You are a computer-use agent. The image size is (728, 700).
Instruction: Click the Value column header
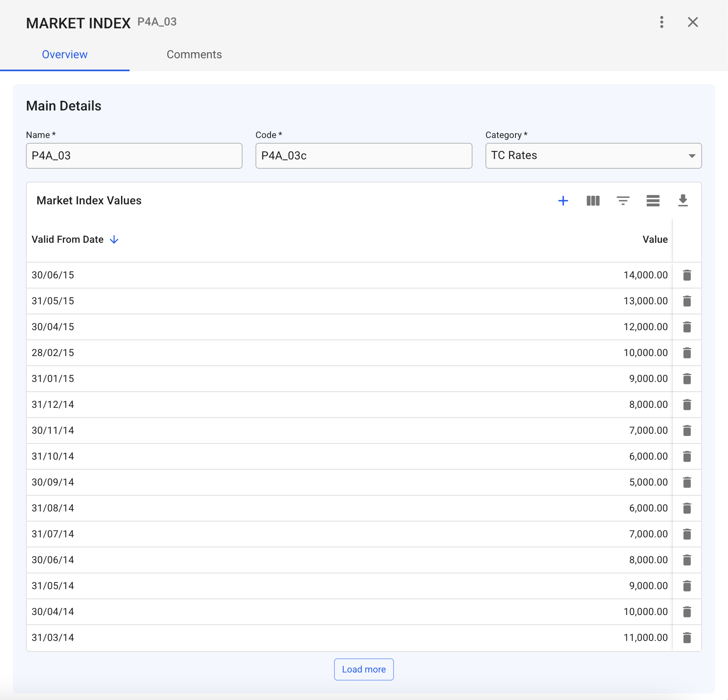click(655, 240)
